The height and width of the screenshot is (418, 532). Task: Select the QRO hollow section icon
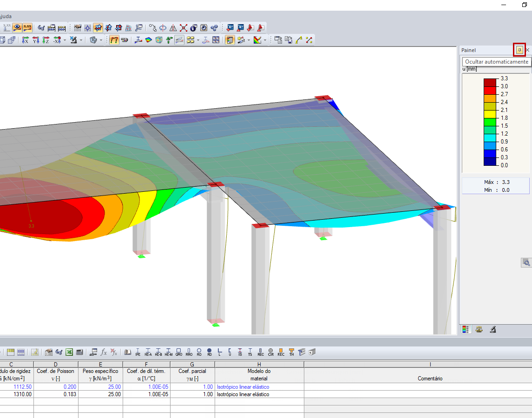179,352
